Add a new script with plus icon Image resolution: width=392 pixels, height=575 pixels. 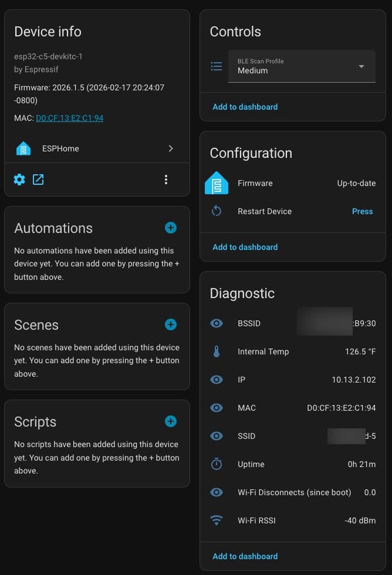tap(170, 421)
